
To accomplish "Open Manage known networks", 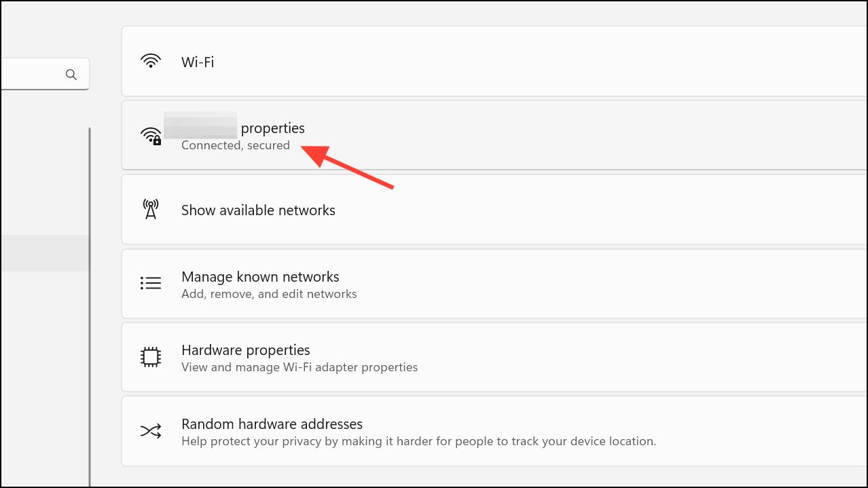I will click(x=260, y=277).
